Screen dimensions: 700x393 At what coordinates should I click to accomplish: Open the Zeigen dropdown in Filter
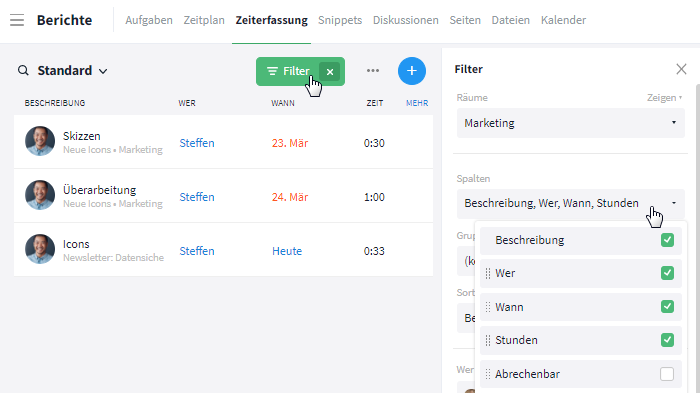[x=664, y=98]
